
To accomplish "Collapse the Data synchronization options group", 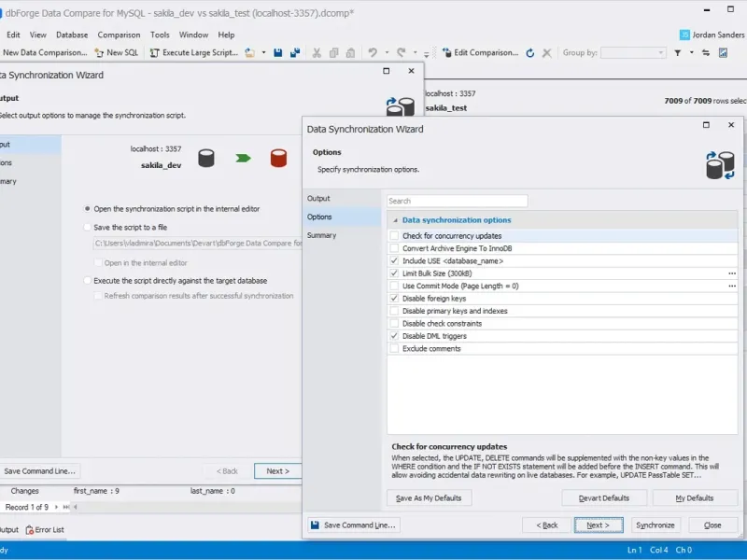I will pyautogui.click(x=393, y=220).
